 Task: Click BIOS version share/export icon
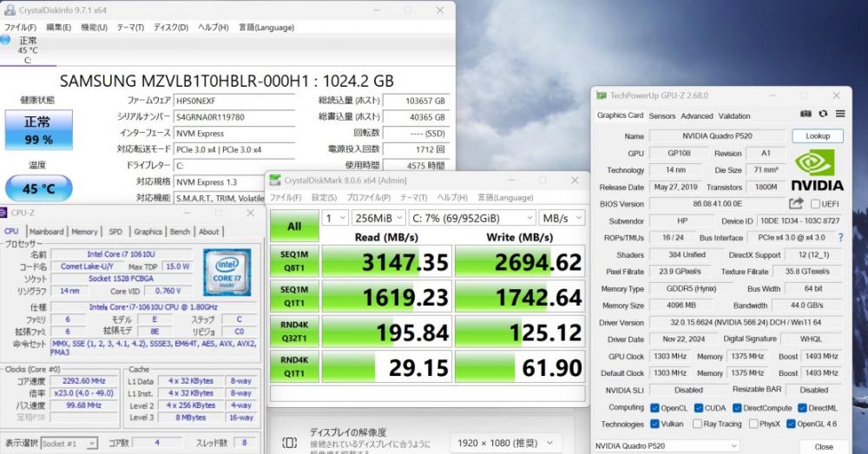pos(796,203)
